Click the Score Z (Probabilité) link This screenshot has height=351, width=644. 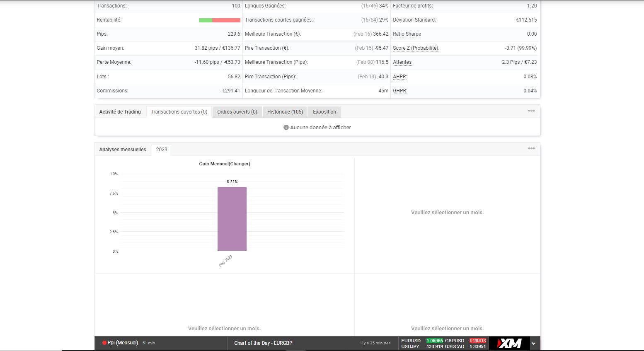(416, 48)
